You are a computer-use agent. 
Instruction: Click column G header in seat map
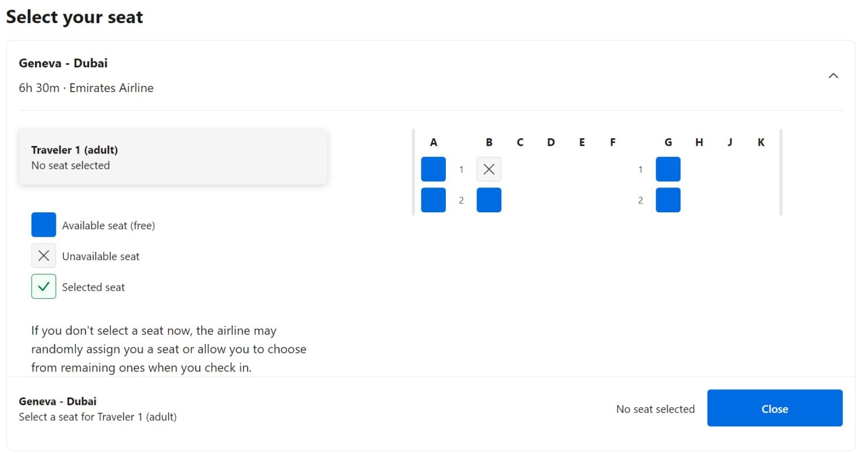click(668, 142)
